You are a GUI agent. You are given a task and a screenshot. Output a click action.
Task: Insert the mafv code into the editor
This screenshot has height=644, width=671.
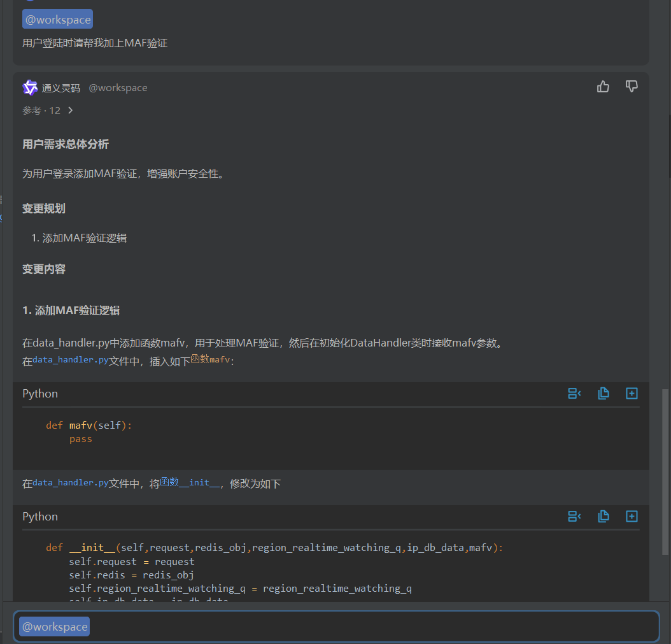pos(632,393)
